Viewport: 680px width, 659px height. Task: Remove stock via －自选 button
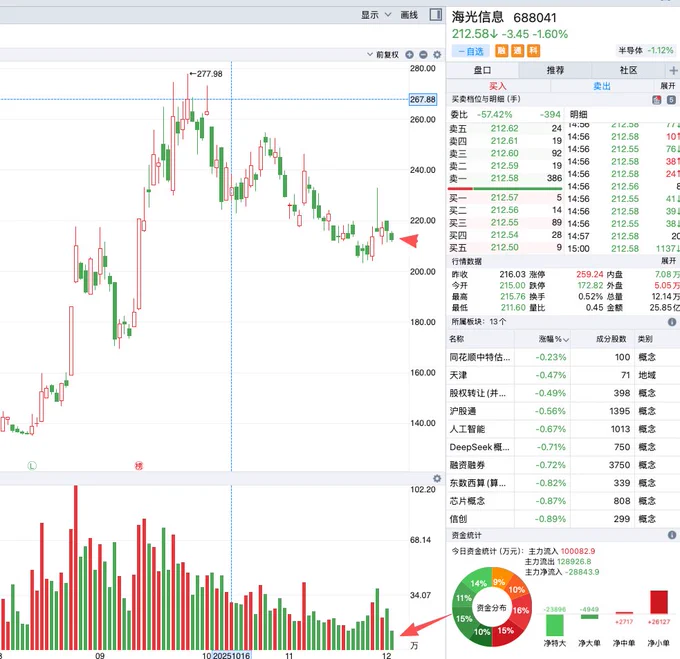(x=471, y=51)
